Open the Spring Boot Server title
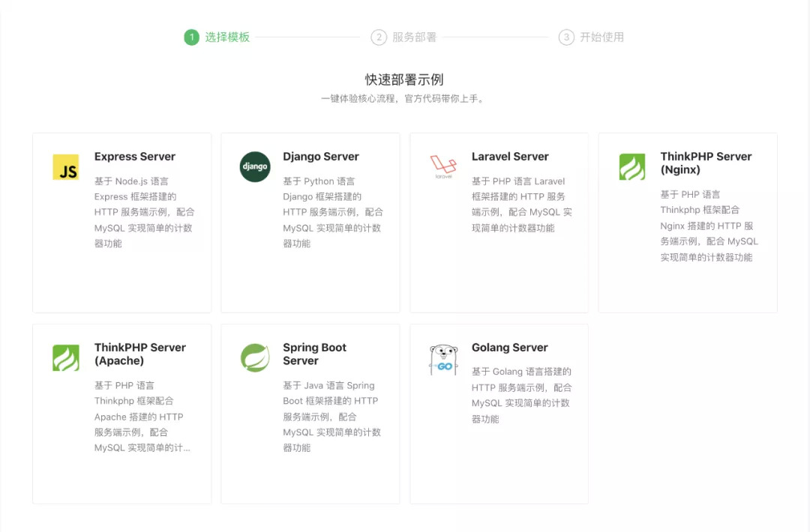 click(x=314, y=354)
